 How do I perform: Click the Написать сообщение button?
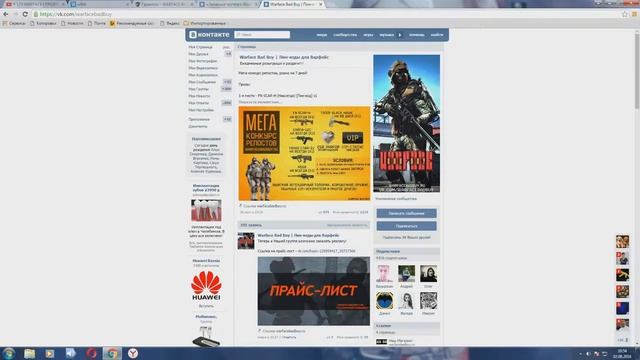407,213
